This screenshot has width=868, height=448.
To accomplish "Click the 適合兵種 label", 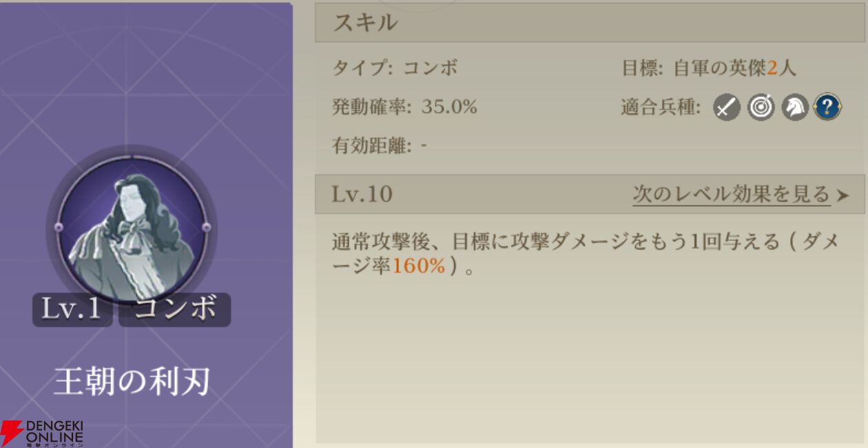I will pyautogui.click(x=660, y=108).
